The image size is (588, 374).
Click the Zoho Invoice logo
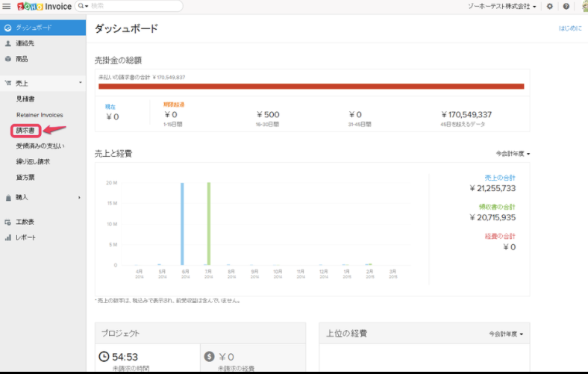coord(44,6)
